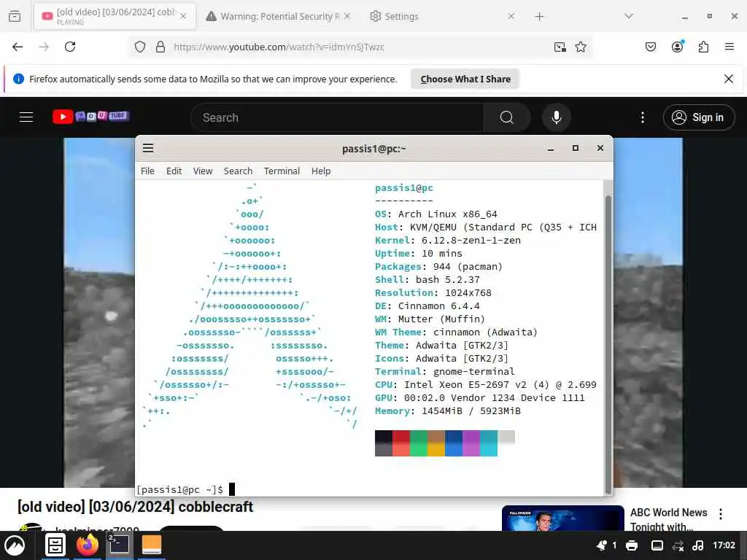
Task: Open options menu for ABC World News video
Action: [x=721, y=514]
